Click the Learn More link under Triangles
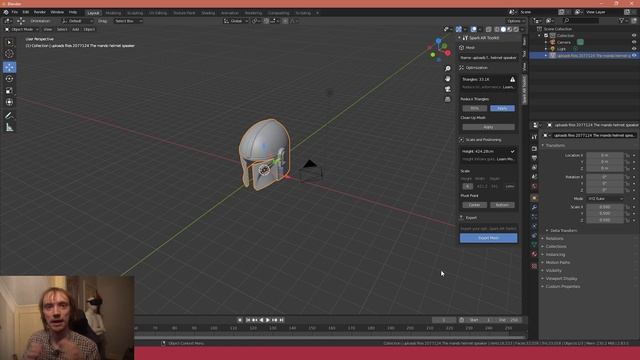 click(508, 87)
